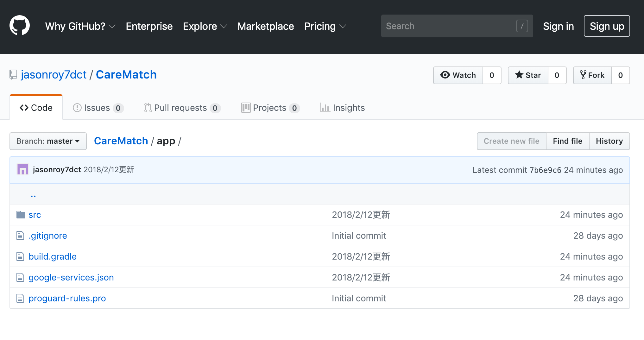Open the build.gradle file
This screenshot has height=340, width=644.
[52, 256]
